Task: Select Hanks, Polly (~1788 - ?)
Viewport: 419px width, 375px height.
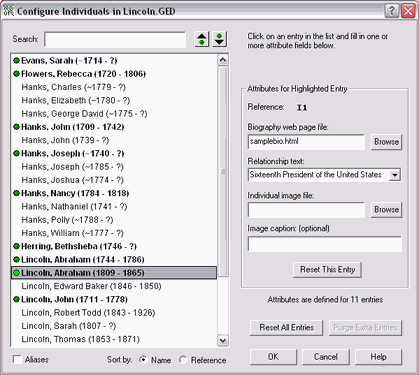Action: click(114, 220)
